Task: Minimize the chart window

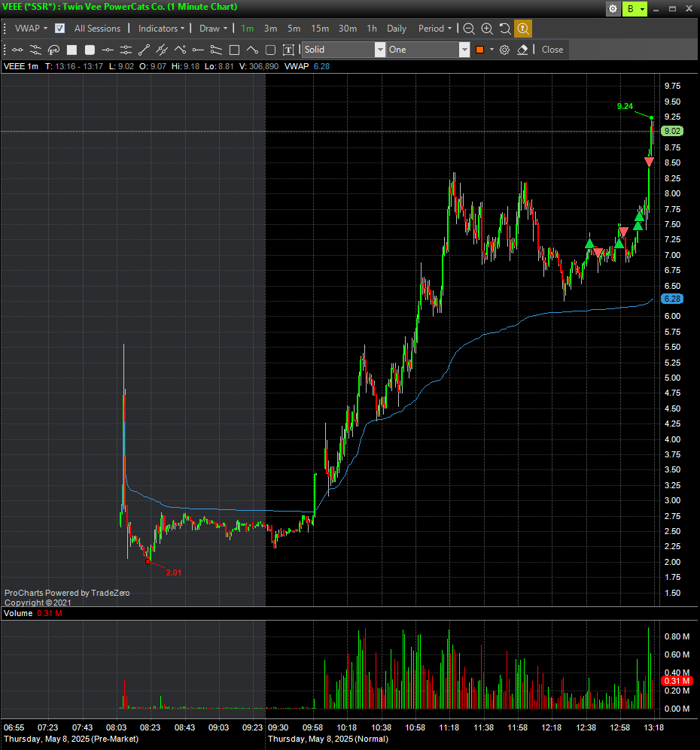Action: (x=656, y=9)
